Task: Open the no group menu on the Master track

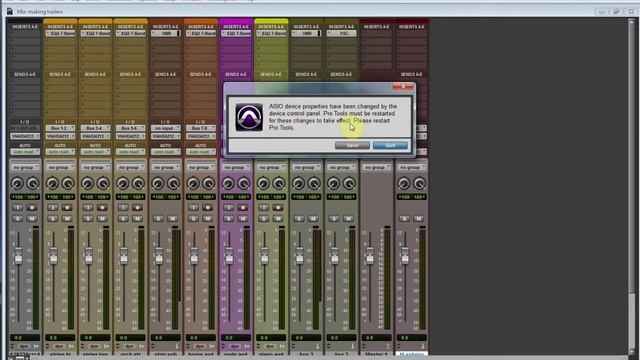Action: coord(376,167)
